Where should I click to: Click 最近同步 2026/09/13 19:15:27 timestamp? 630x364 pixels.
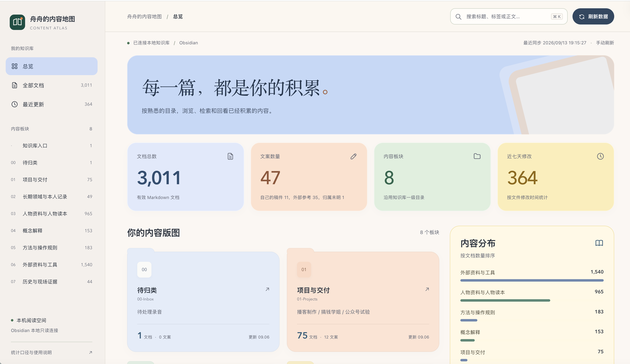coord(555,43)
